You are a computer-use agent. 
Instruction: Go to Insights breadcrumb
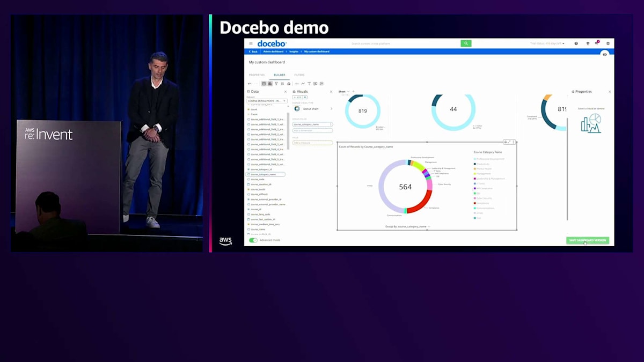[x=294, y=51]
